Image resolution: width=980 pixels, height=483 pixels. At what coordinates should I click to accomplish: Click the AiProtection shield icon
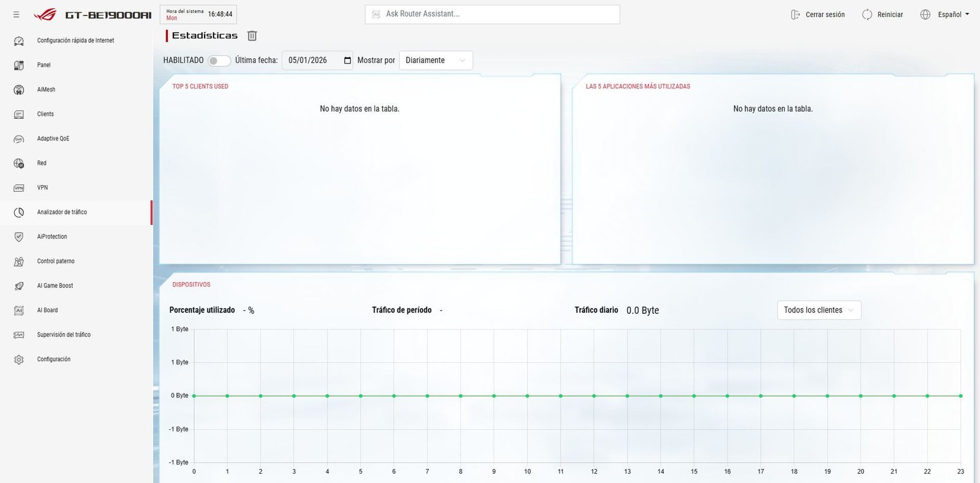[19, 237]
